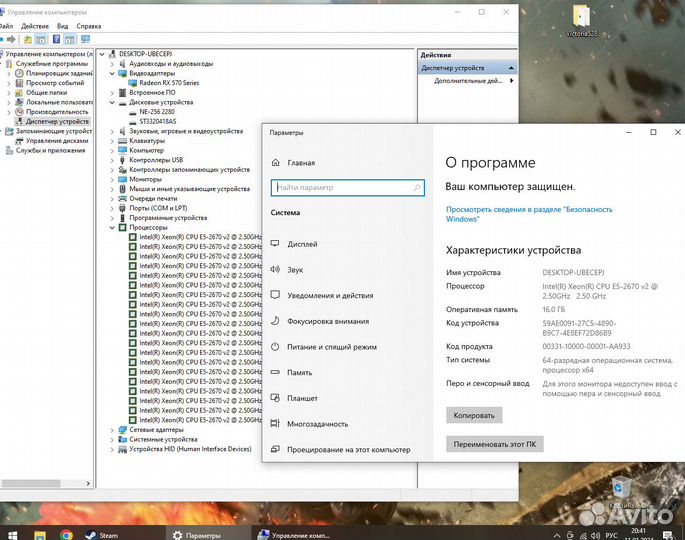Open the Справка menu
Screen dimensions: 685x540
pyautogui.click(x=89, y=26)
